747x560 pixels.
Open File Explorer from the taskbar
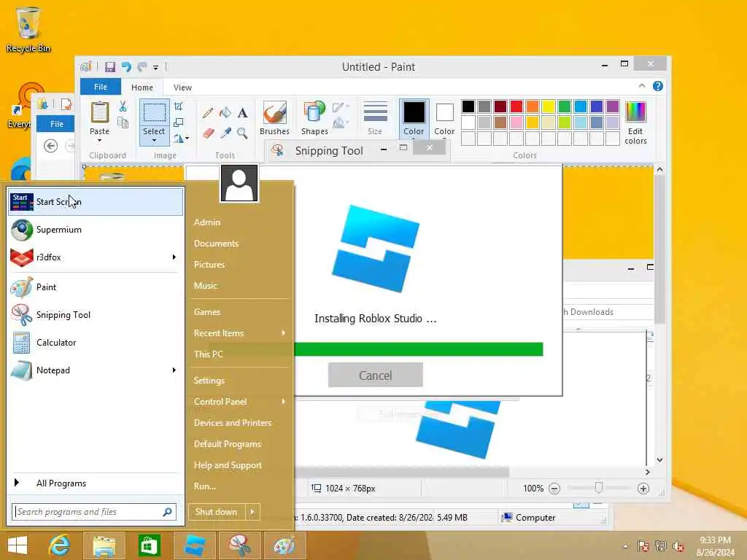(x=104, y=545)
